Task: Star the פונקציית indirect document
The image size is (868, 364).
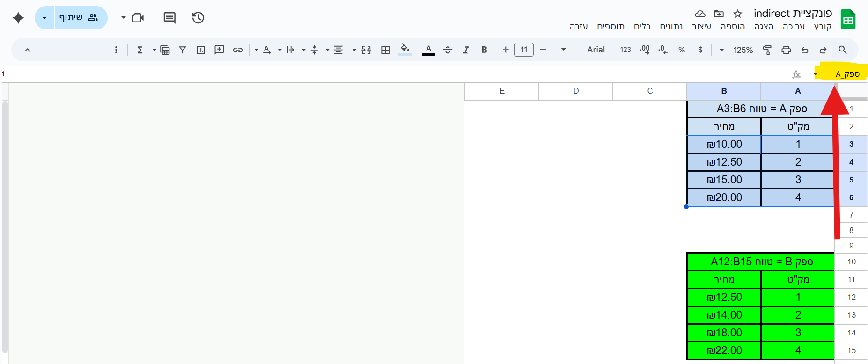Action: coord(738,14)
